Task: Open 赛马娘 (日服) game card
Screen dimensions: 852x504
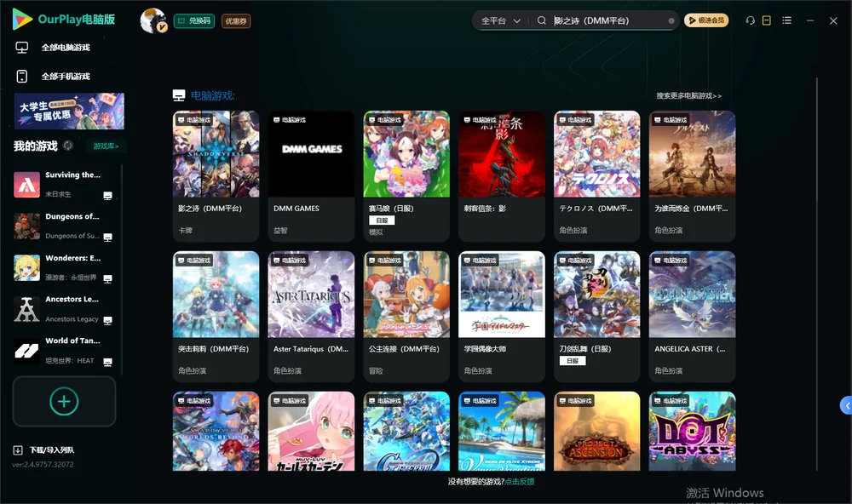Action: tap(406, 176)
